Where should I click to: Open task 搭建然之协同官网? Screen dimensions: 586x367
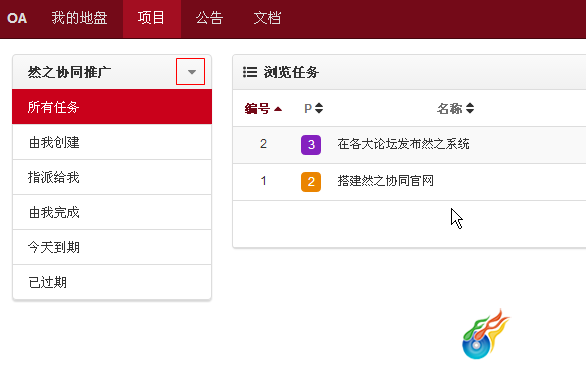point(385,181)
